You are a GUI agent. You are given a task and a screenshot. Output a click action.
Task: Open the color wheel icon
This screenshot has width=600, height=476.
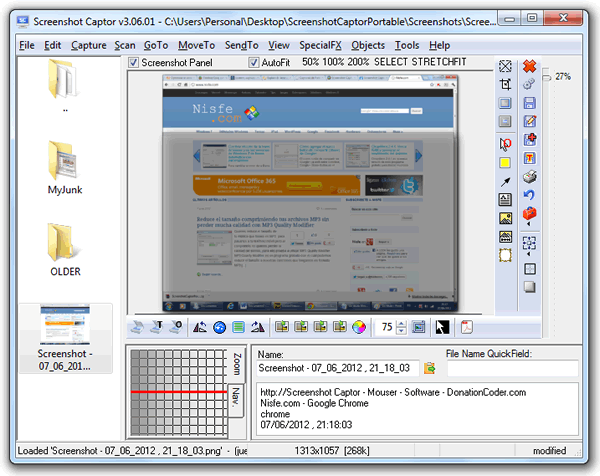[359, 327]
